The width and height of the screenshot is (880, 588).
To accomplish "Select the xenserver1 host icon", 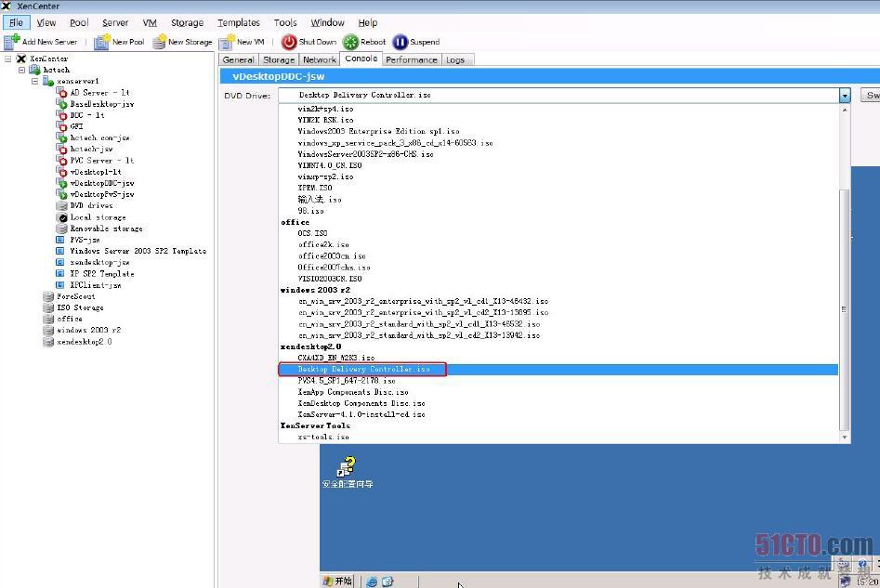I will click(48, 82).
